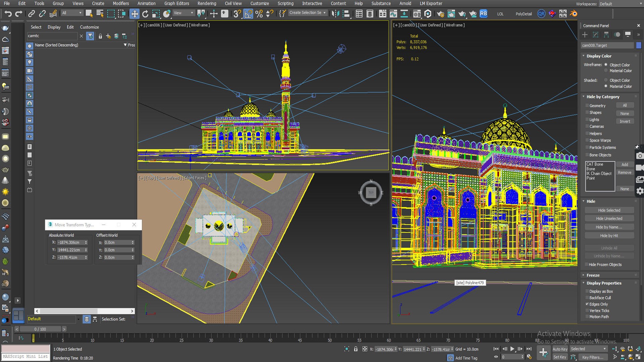
Task: Open the Create tab in Command Panel
Action: [x=585, y=35]
